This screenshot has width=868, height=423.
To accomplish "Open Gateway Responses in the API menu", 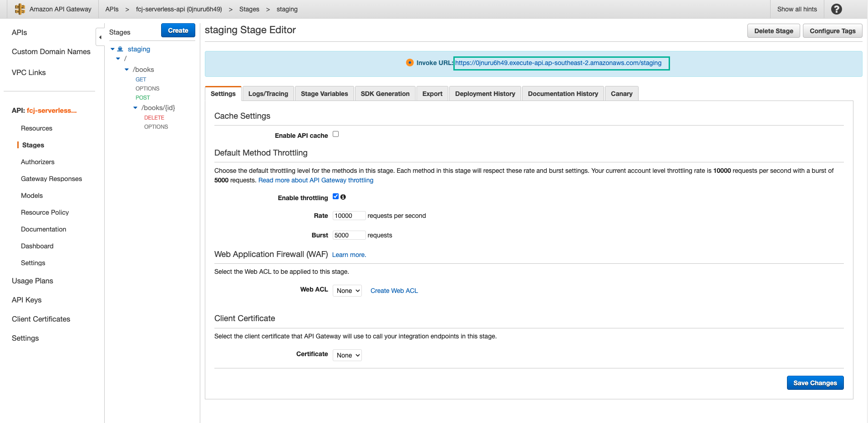I will click(51, 179).
